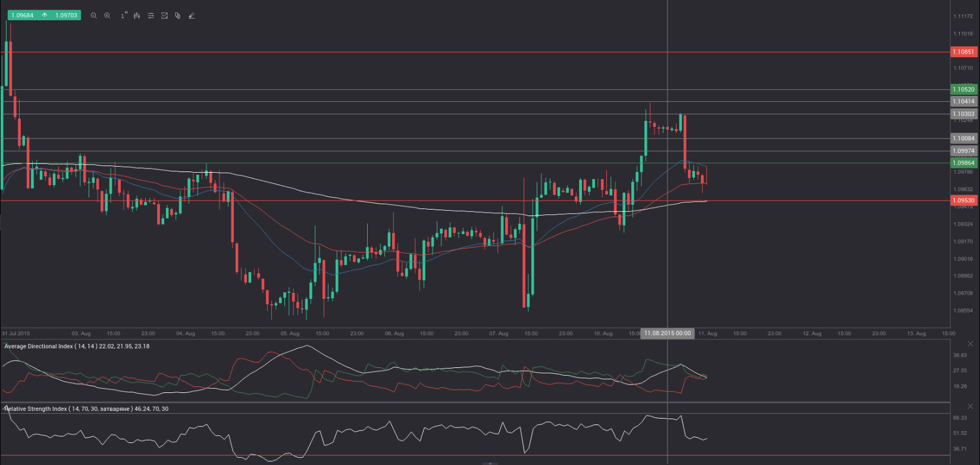Open the candlestick chart type selector
The width and height of the screenshot is (980, 465).
pos(137,15)
